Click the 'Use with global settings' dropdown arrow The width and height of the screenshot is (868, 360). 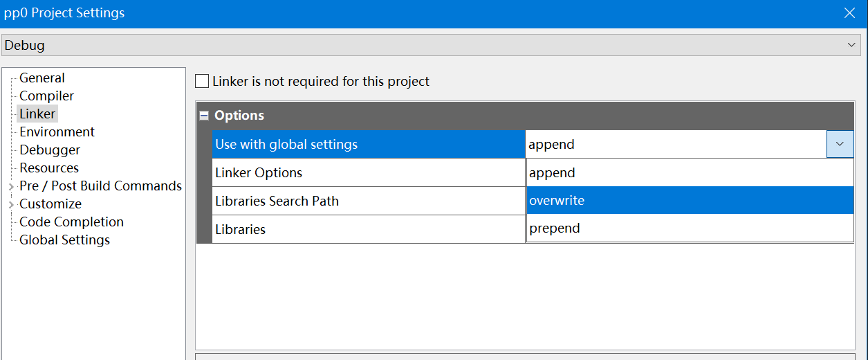(x=840, y=144)
